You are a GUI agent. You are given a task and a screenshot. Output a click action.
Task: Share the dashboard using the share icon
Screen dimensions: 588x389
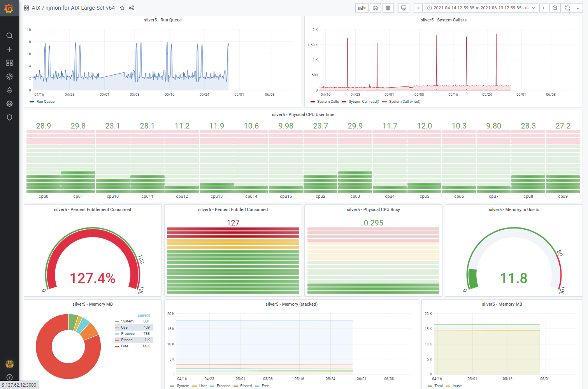(132, 8)
